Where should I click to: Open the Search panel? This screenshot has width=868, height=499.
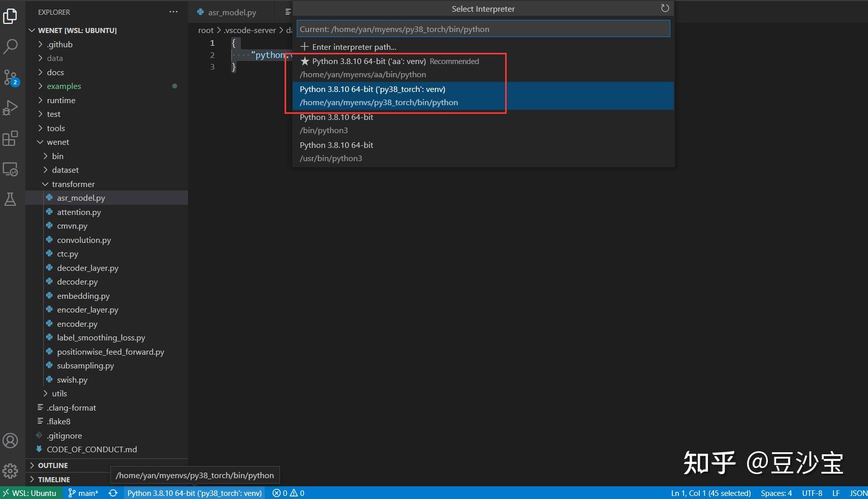[11, 46]
